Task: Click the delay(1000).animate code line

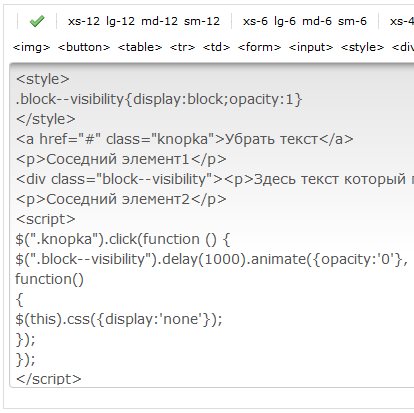Action: (211, 259)
